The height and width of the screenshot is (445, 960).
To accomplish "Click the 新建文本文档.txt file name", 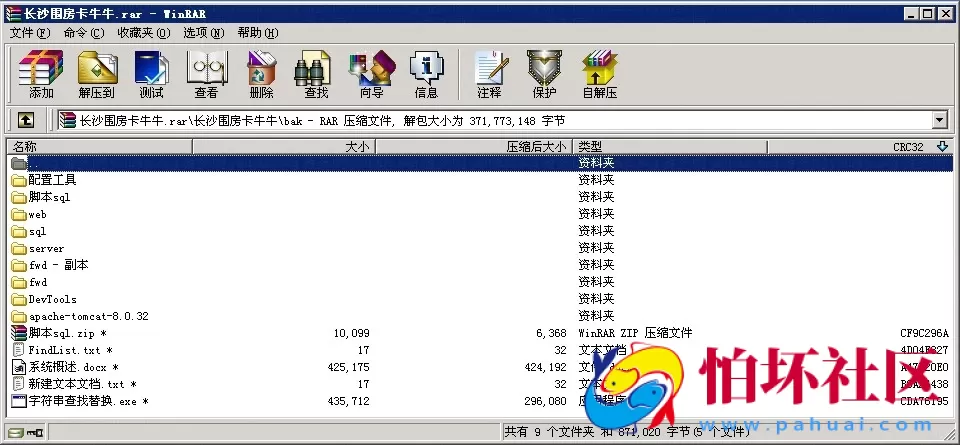I will click(83, 384).
